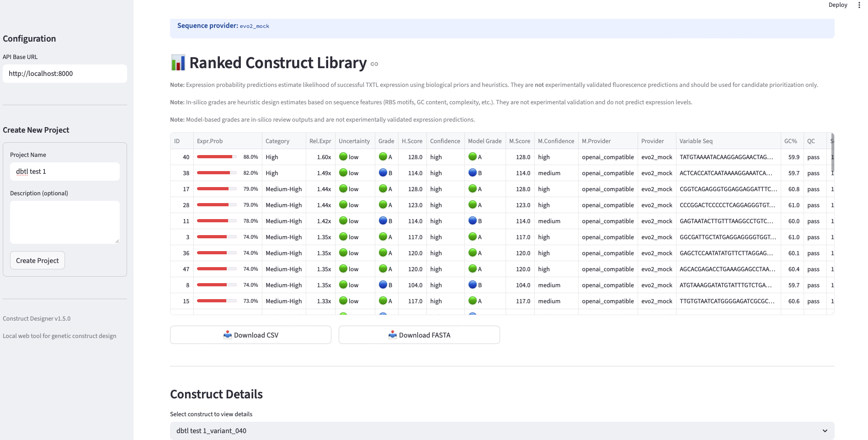Click the Download FASTA button
This screenshot has height=440, width=868.
pyautogui.click(x=419, y=335)
